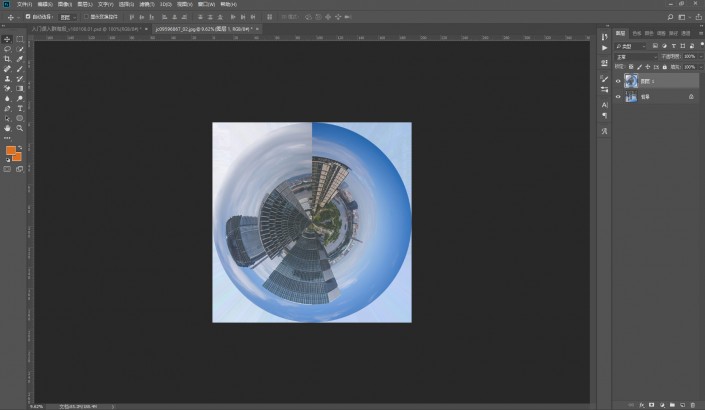Select the Ellipse shape tool
This screenshot has width=705, height=410.
[20, 118]
